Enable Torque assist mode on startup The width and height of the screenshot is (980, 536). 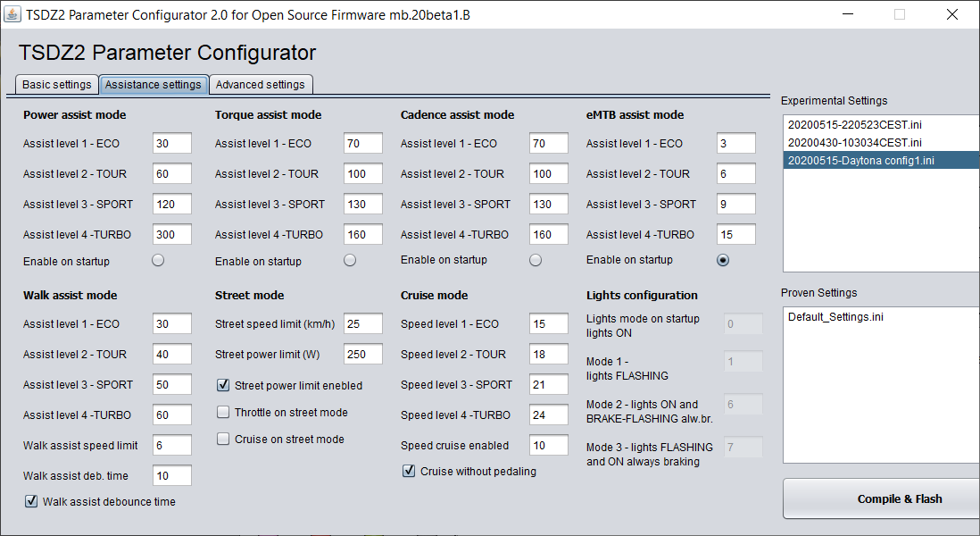pyautogui.click(x=350, y=260)
